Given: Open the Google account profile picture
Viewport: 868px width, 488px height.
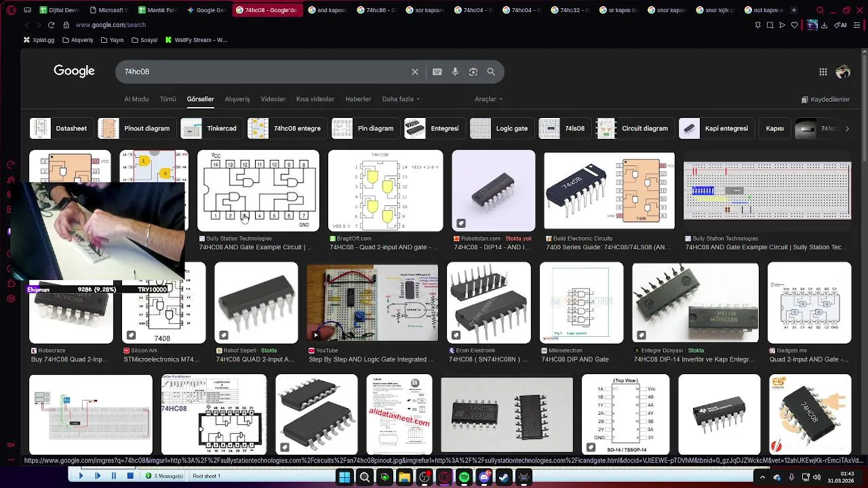Looking at the screenshot, I should pos(844,72).
